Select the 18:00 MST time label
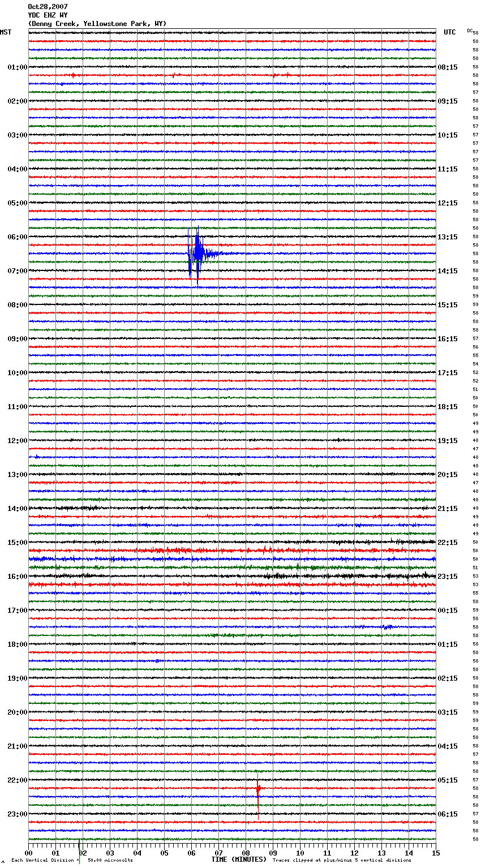This screenshot has width=481, height=868. tap(17, 644)
